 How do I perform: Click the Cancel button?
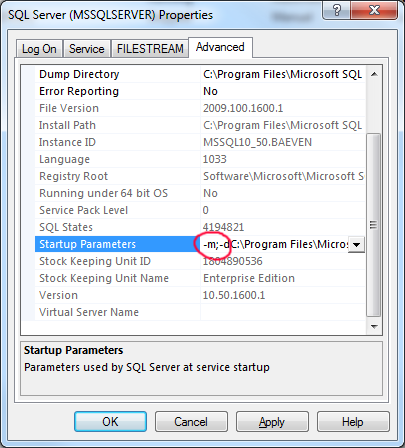191,422
